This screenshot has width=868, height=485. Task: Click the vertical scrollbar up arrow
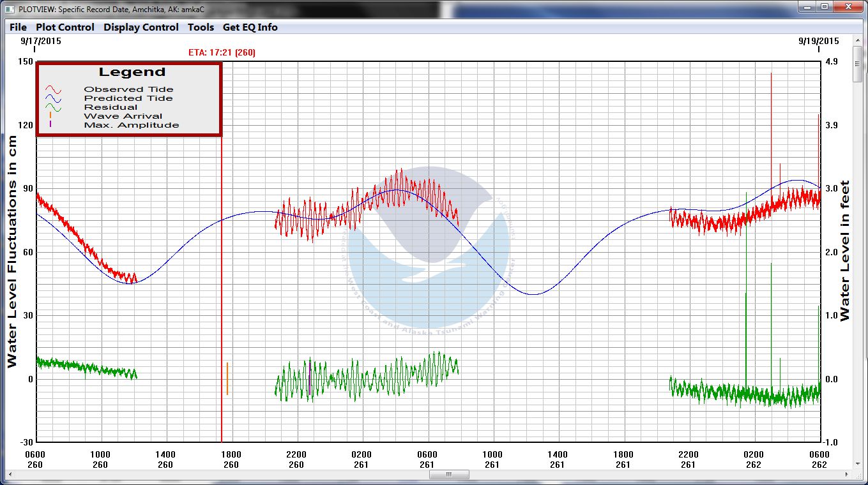[x=858, y=40]
